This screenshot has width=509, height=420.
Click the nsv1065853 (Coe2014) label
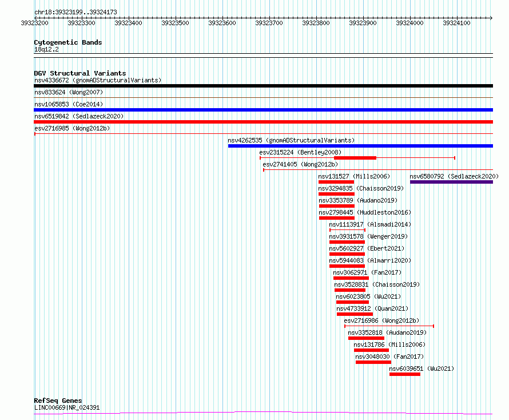(69, 104)
